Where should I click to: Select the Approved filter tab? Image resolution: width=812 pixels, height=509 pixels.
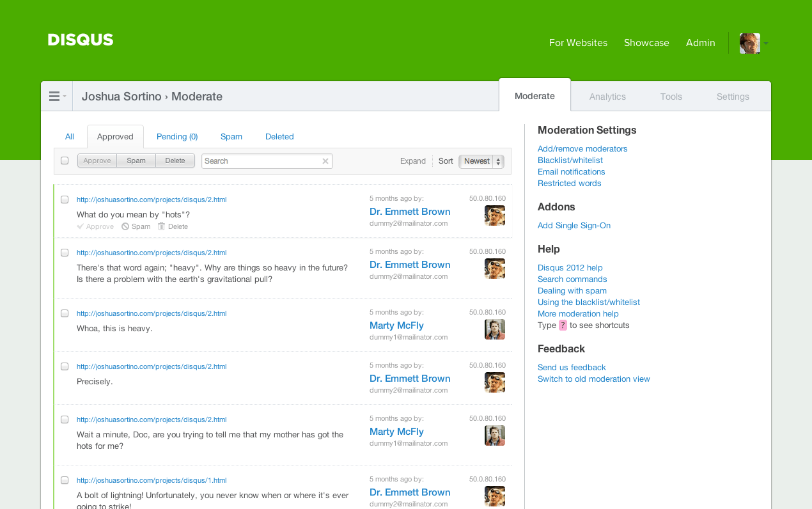(115, 136)
